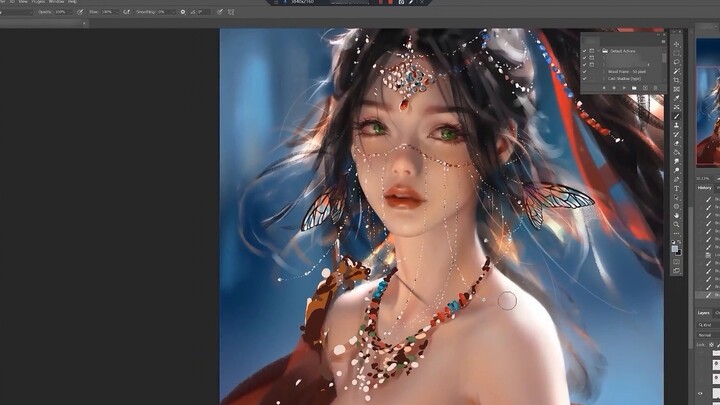Click the foreground color swatch
This screenshot has width=720, height=405.
coord(674,248)
